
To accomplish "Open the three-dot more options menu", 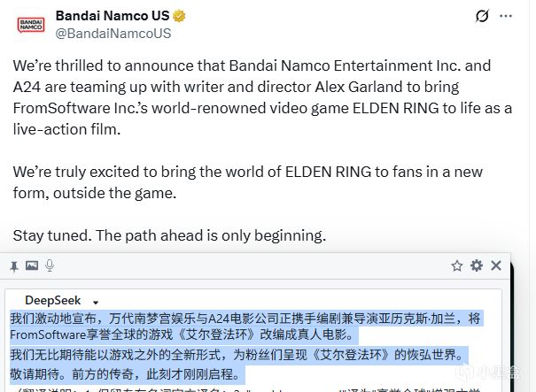I will tap(506, 16).
